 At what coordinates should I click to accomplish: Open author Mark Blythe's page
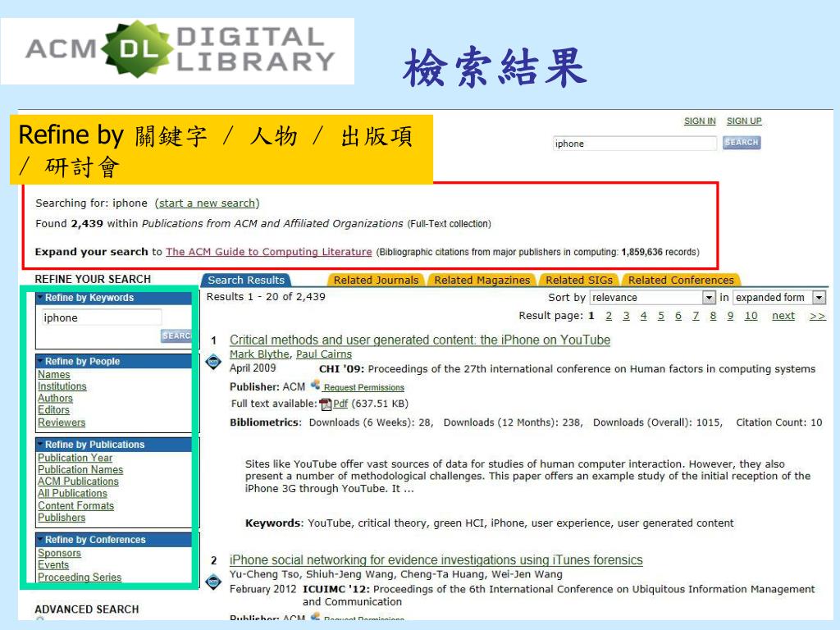(259, 354)
